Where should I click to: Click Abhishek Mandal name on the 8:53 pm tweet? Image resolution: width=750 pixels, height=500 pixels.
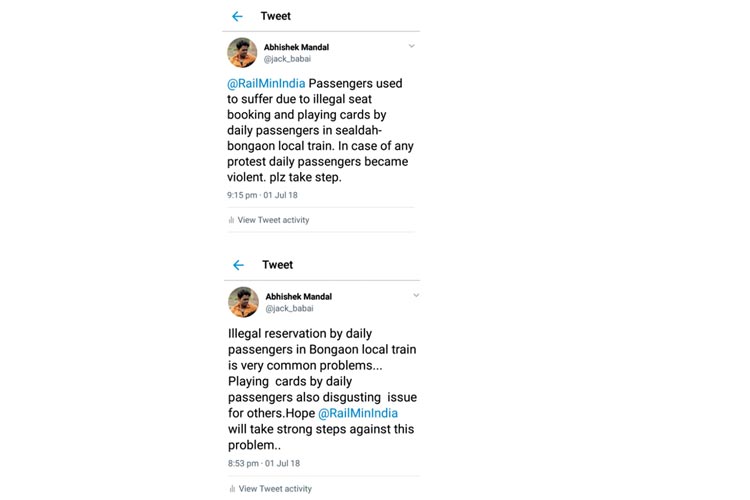click(298, 296)
